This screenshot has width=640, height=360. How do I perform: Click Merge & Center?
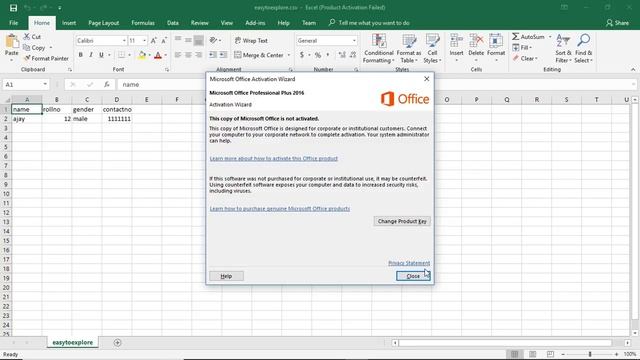(x=259, y=55)
